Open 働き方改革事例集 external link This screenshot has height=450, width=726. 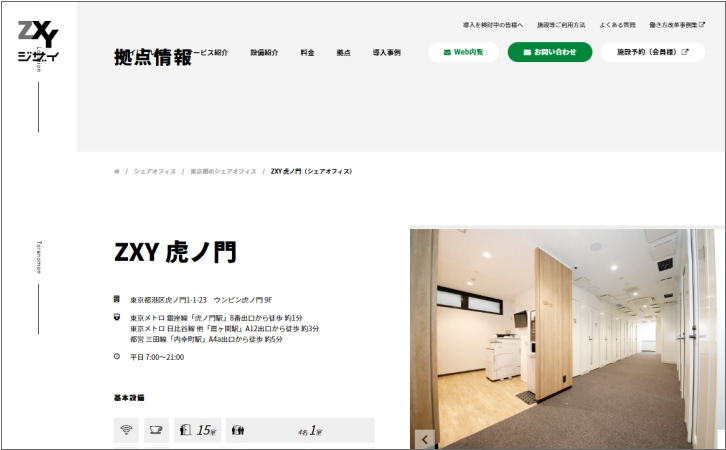click(x=677, y=25)
